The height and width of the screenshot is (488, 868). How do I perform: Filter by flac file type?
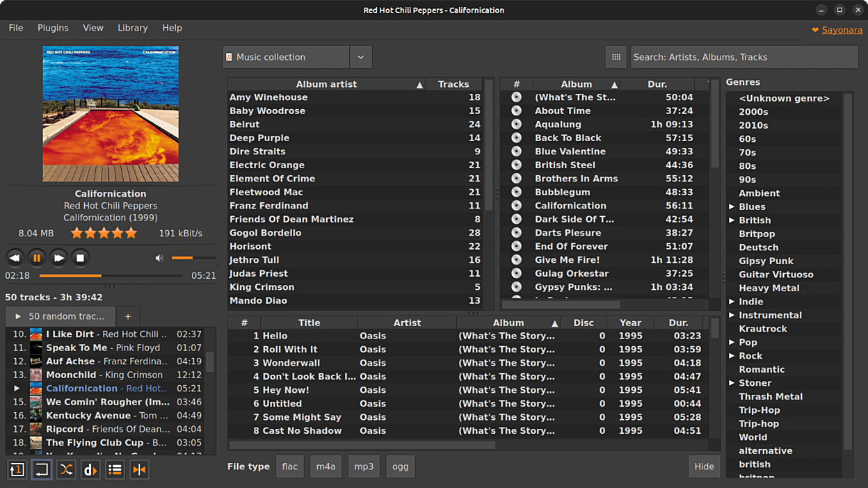pos(289,466)
